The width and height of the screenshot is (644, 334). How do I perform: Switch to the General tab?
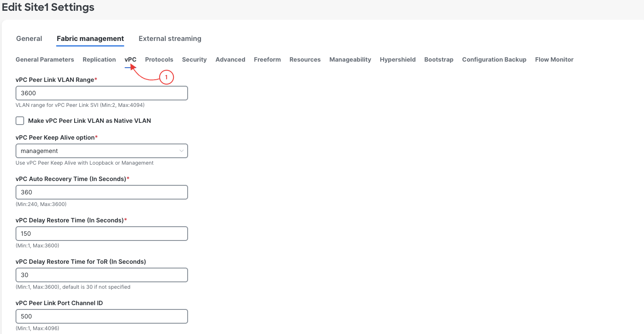pyautogui.click(x=29, y=38)
